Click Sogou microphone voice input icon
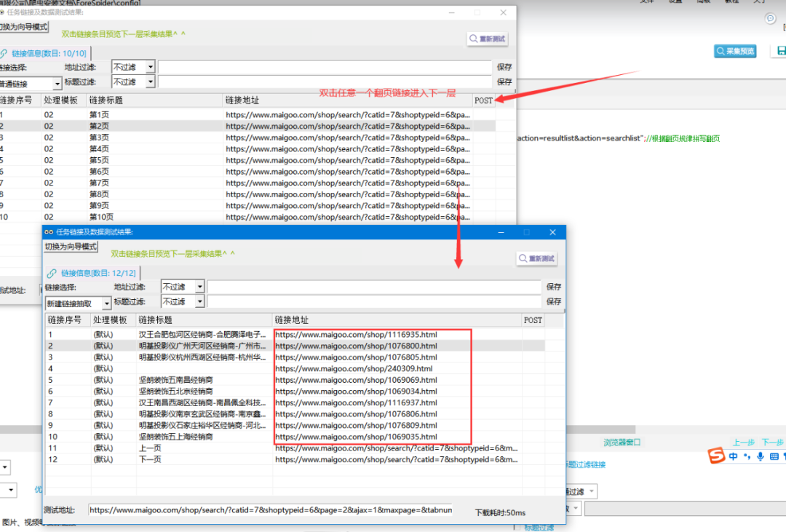The width and height of the screenshot is (786, 532). pyautogui.click(x=761, y=456)
